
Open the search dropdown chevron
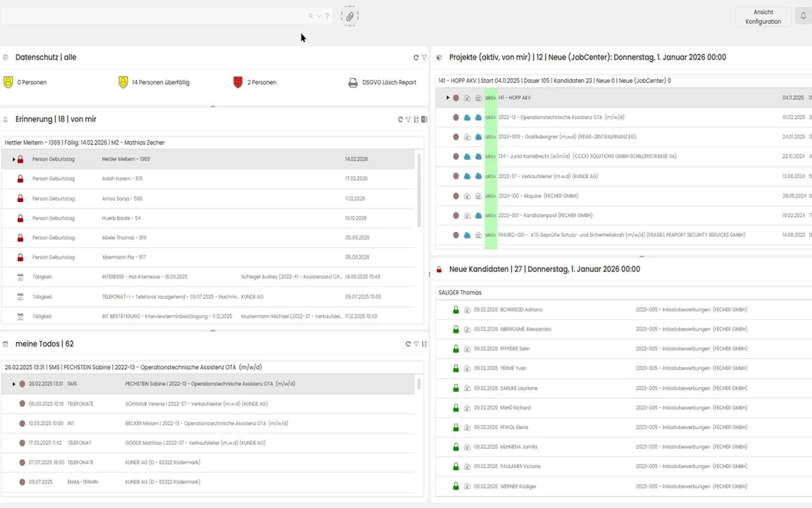pyautogui.click(x=319, y=16)
